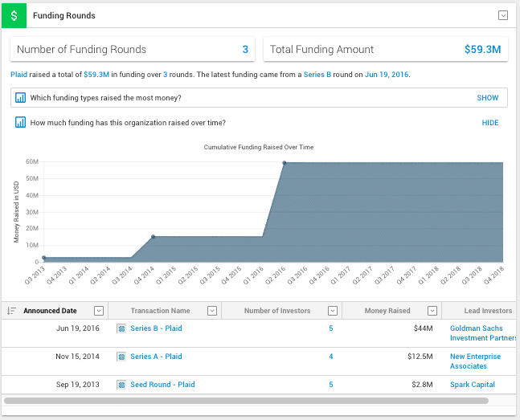Open the 'Seed Round - Plaid' transaction link
The height and width of the screenshot is (420, 520).
162,385
